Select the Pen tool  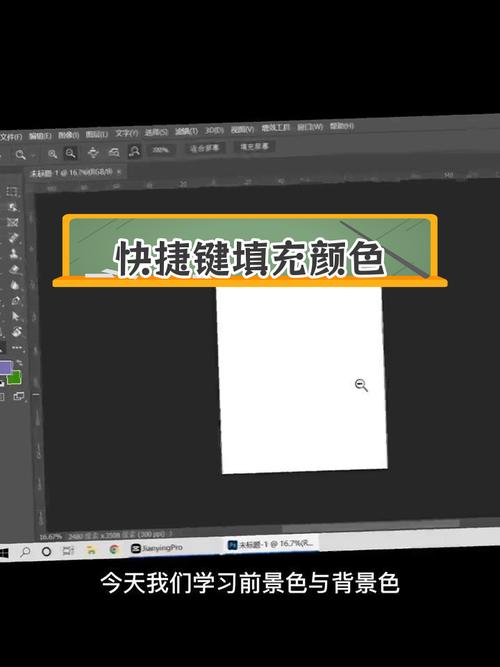(15, 301)
